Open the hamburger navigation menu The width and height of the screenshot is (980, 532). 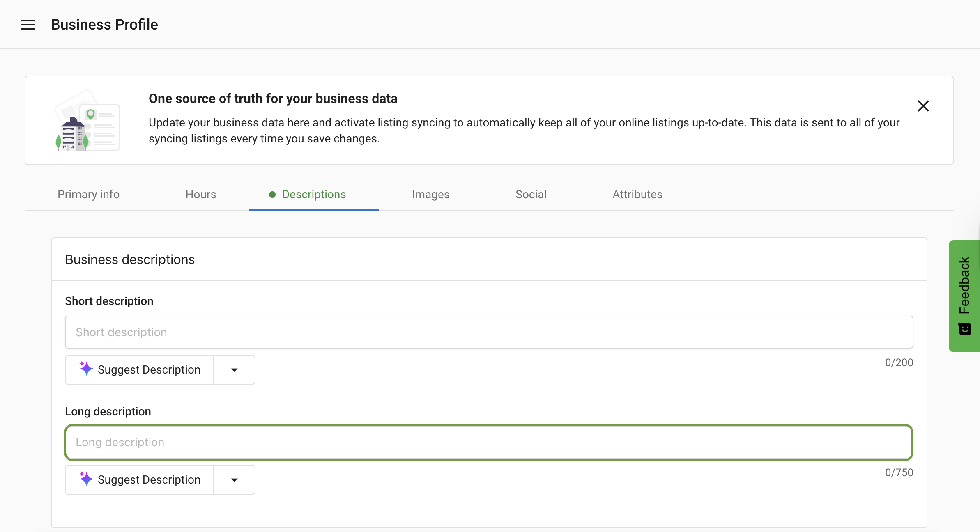[28, 25]
